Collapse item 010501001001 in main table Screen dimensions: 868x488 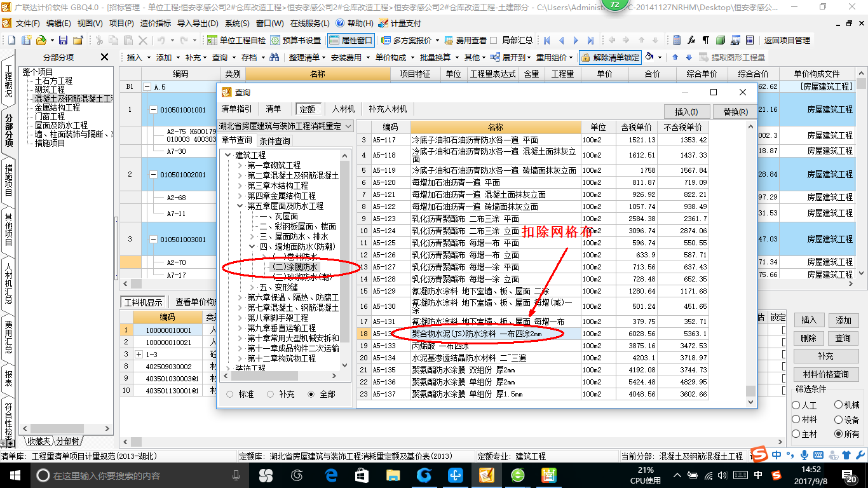coord(153,110)
